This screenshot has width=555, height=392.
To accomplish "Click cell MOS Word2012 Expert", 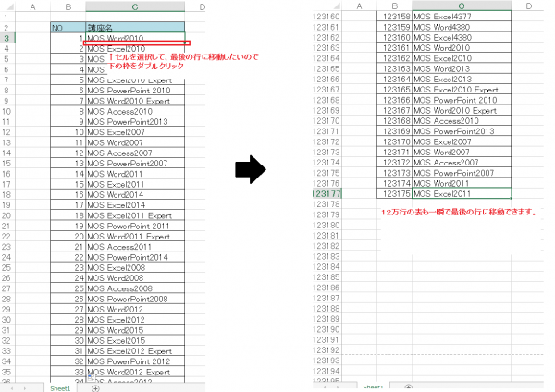I will coord(135,372).
